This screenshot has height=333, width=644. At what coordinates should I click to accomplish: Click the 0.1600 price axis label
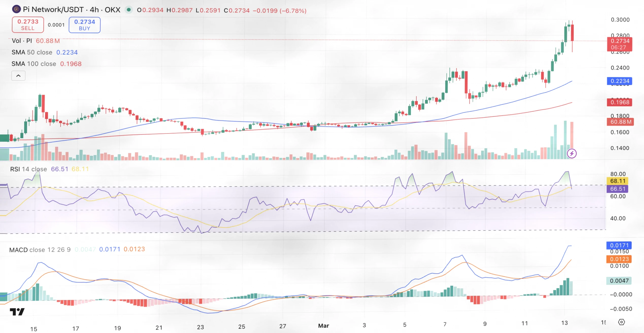620,132
